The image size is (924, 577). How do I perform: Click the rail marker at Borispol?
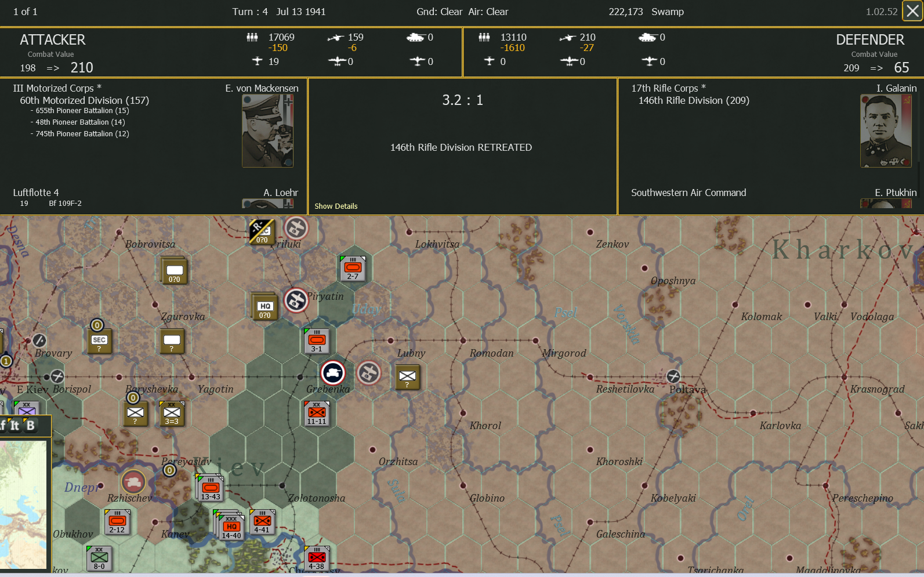pyautogui.click(x=57, y=376)
